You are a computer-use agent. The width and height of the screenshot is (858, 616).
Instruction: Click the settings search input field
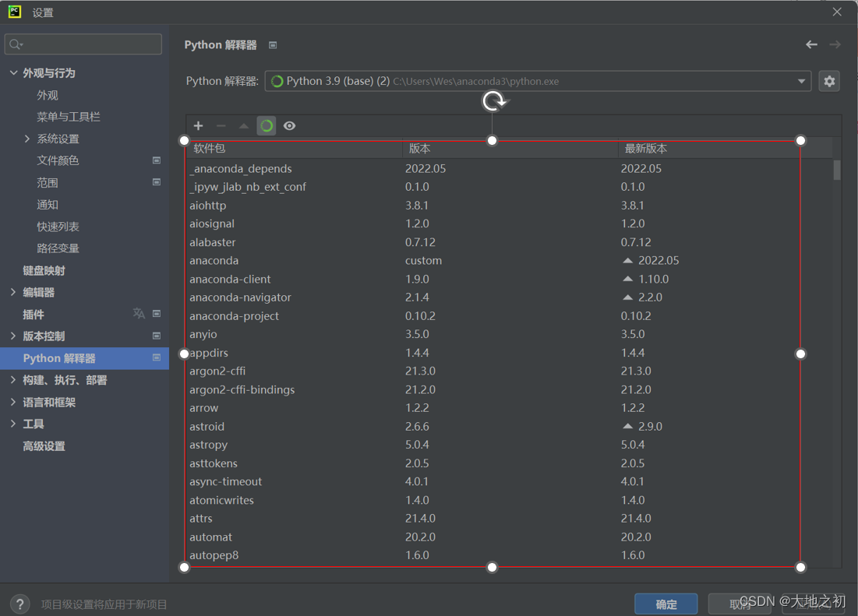(x=83, y=44)
